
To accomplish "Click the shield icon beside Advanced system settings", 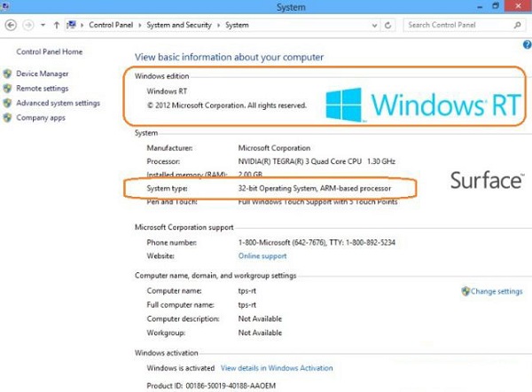I will pos(7,103).
